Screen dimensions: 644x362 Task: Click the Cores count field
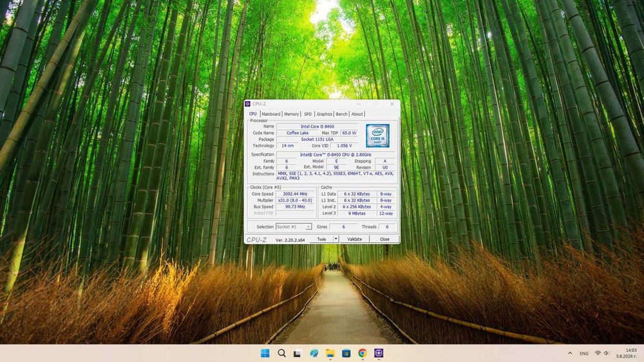[343, 227]
